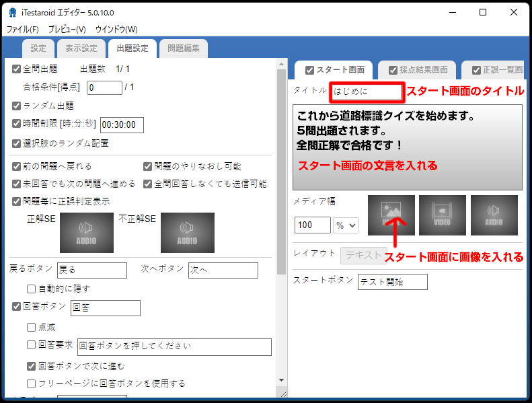Click the time limit 00:30:00 field

coord(122,125)
